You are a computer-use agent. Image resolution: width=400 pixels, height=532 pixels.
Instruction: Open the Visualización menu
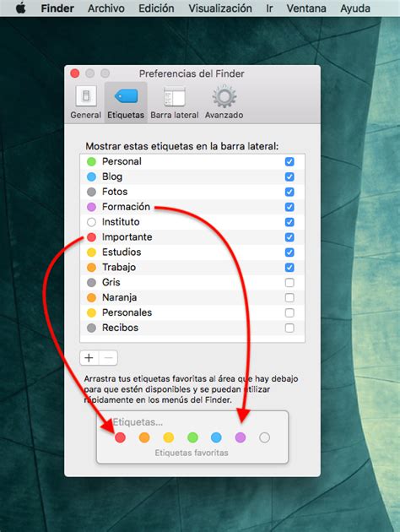click(x=220, y=8)
